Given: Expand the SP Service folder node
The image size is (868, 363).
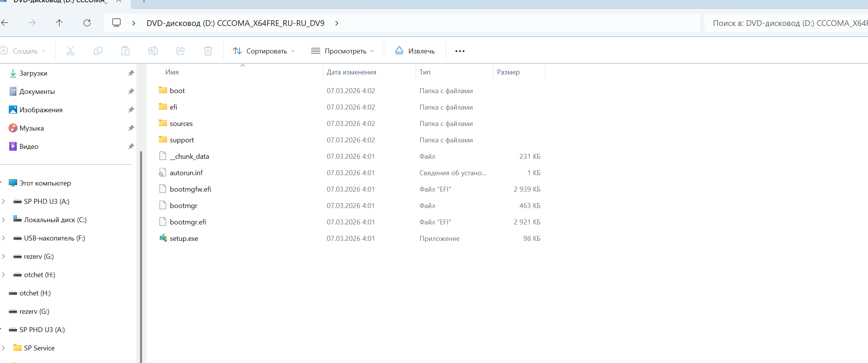Looking at the screenshot, I should click(3, 348).
